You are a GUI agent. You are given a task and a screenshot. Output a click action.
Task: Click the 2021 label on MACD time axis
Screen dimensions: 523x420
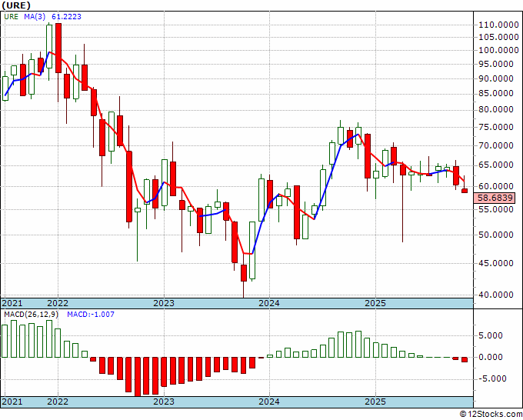(x=12, y=402)
